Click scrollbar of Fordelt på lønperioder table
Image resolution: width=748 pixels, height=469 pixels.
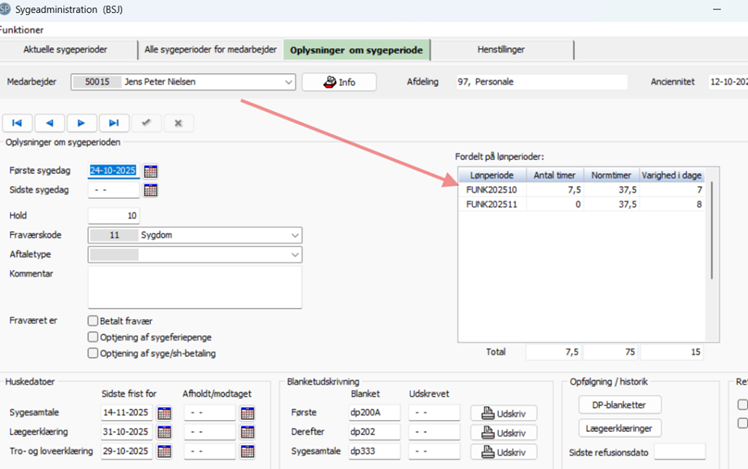711,230
